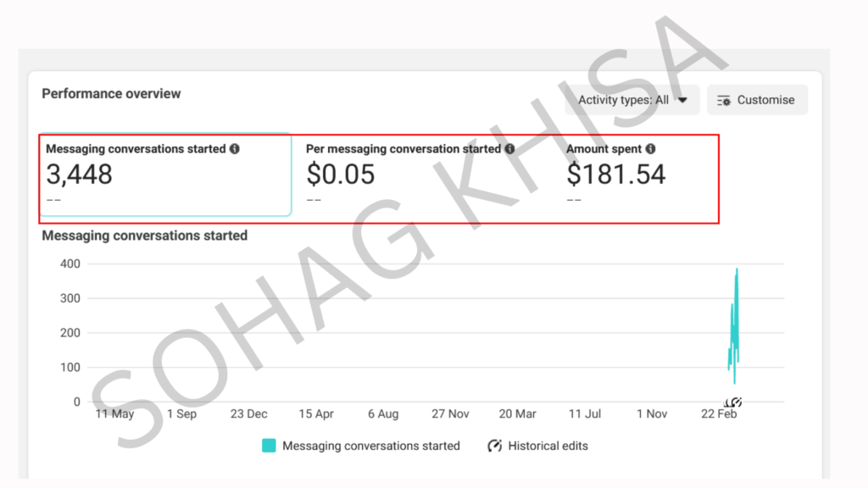Click the Amount spent info icon
The image size is (868, 488).
pyautogui.click(x=650, y=149)
